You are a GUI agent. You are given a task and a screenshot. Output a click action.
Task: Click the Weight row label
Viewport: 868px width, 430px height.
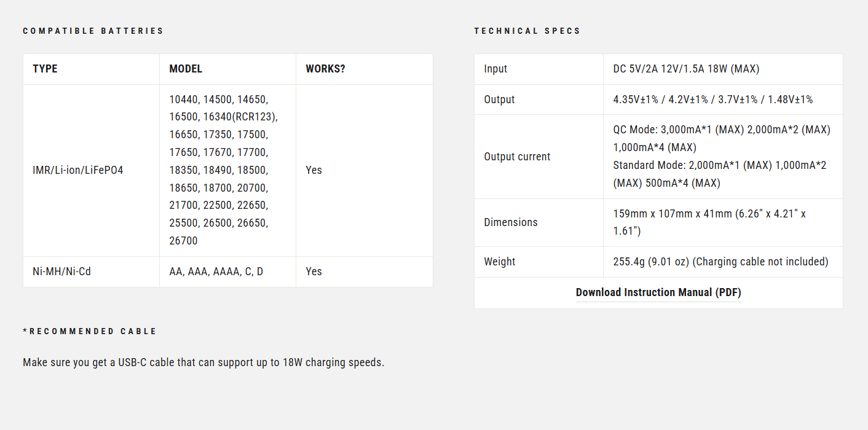coord(500,262)
